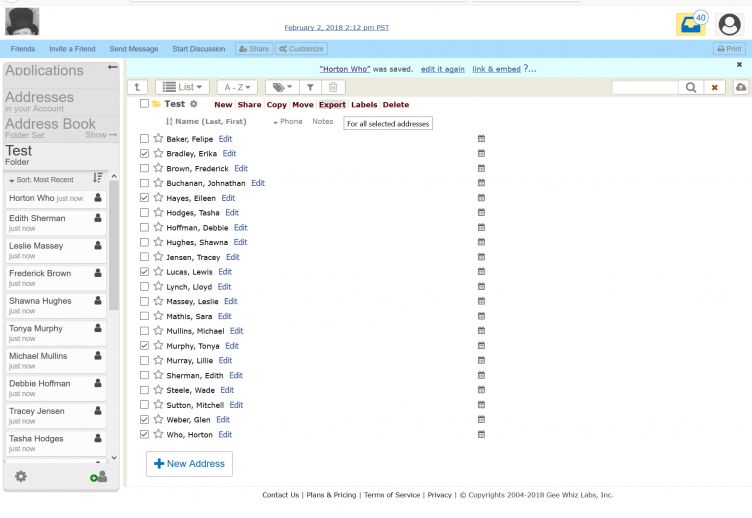Click the Edit link for Lucas, Lewis
This screenshot has width=752, height=518.
tap(225, 272)
